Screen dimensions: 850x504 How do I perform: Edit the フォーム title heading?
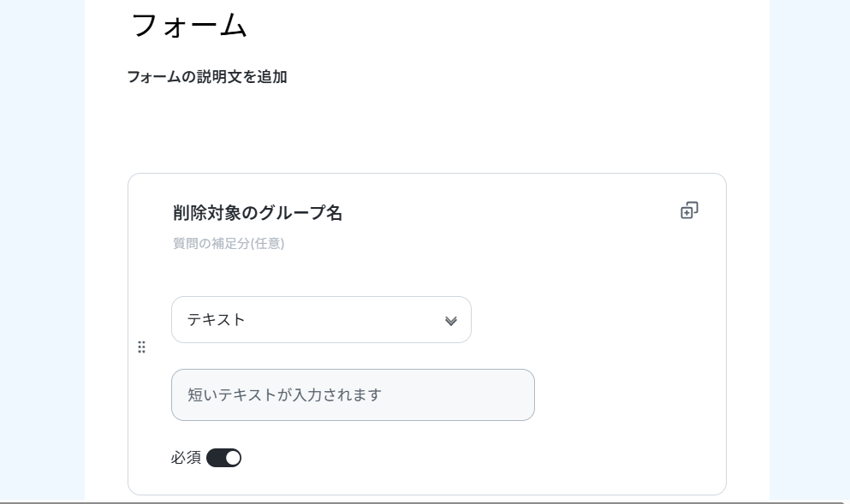(189, 24)
